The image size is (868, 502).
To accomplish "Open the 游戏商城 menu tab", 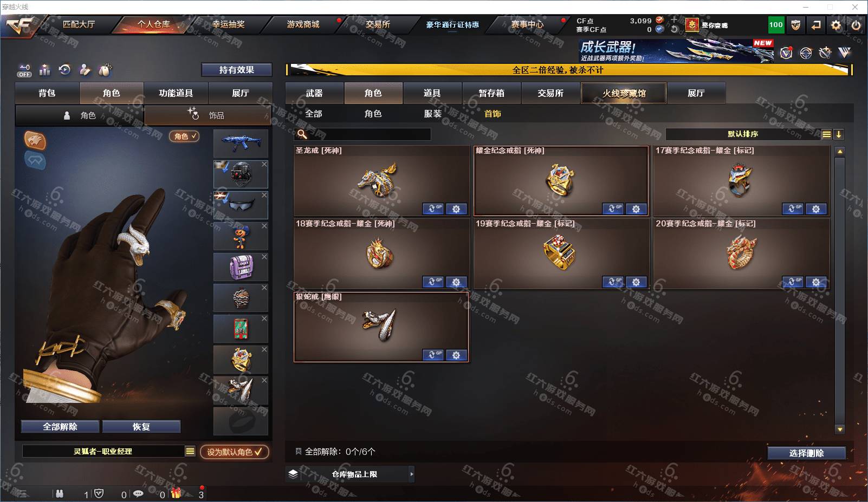I will [x=303, y=24].
